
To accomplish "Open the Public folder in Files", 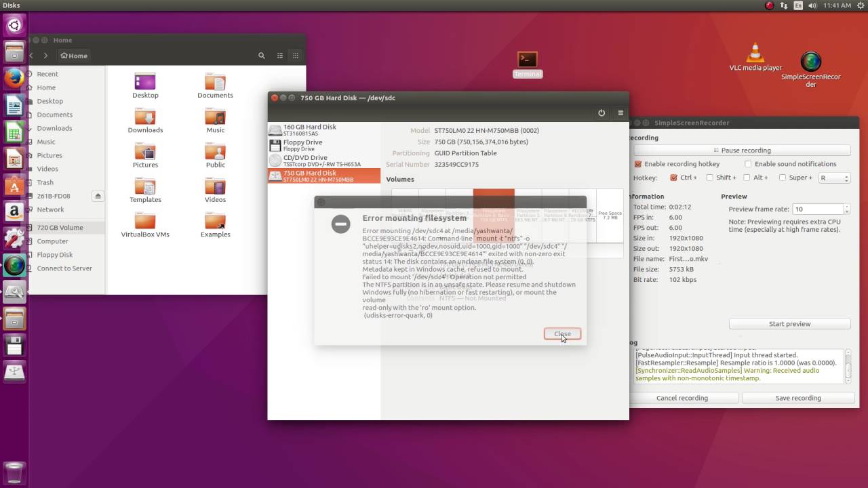I will [215, 157].
